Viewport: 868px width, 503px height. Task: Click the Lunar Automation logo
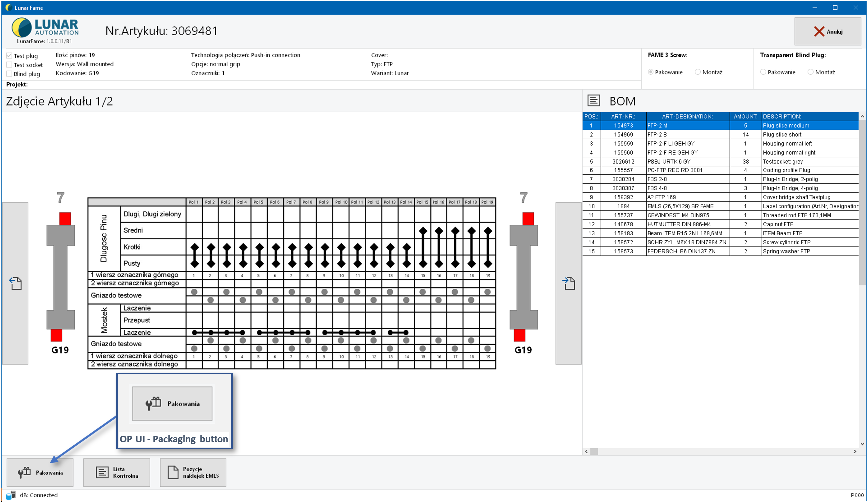(45, 28)
